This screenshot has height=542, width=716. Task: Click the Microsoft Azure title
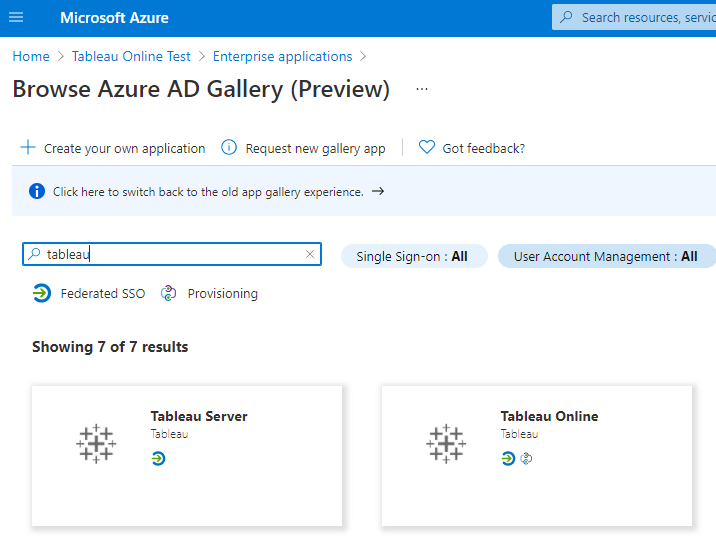[114, 18]
